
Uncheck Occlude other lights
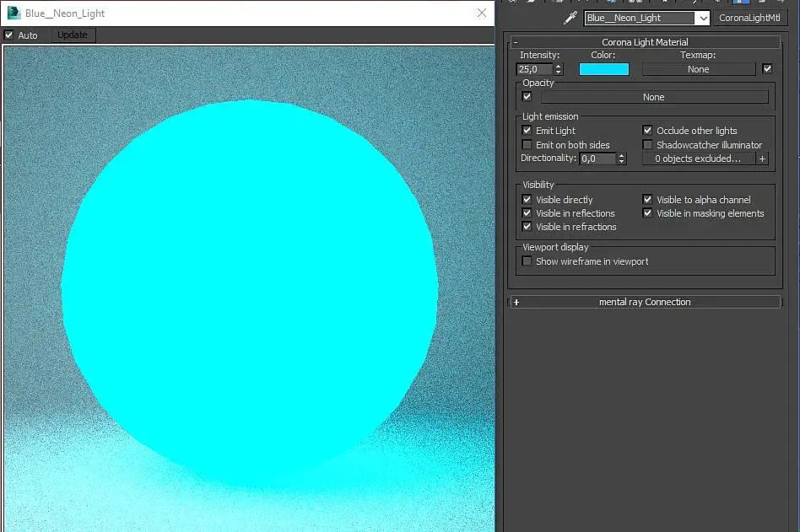pyautogui.click(x=647, y=131)
